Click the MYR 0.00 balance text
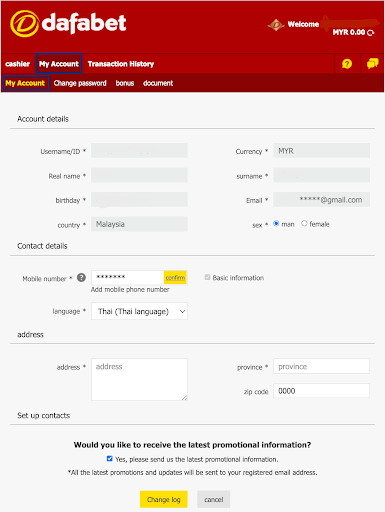This screenshot has height=512, width=385. [349, 32]
